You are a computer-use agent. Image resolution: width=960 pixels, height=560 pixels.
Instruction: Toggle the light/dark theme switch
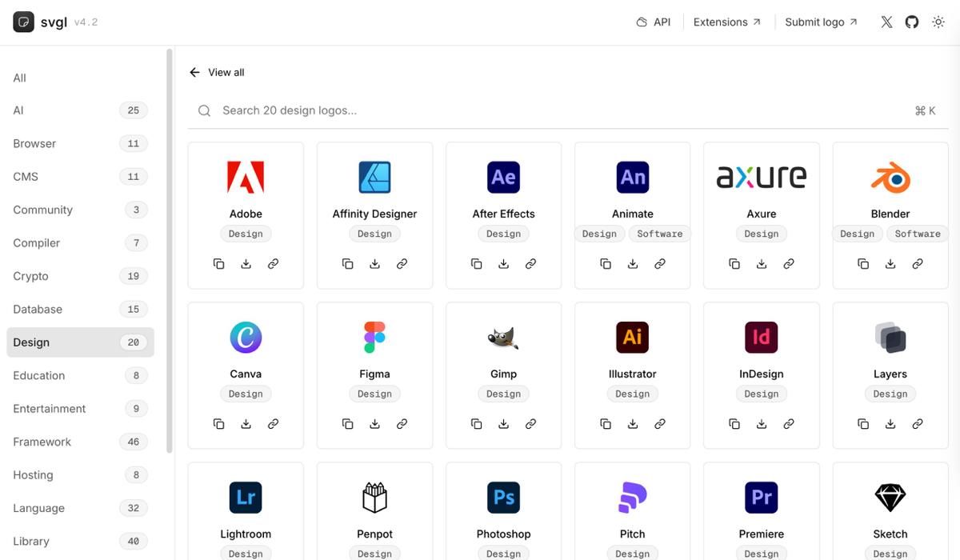tap(938, 22)
